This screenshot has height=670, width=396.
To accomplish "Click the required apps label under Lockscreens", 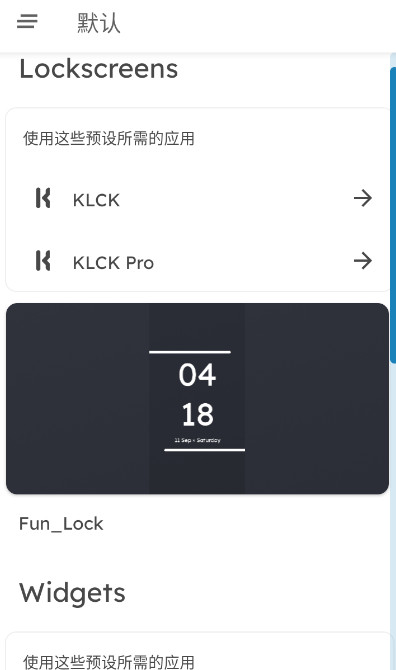I will coord(109,138).
